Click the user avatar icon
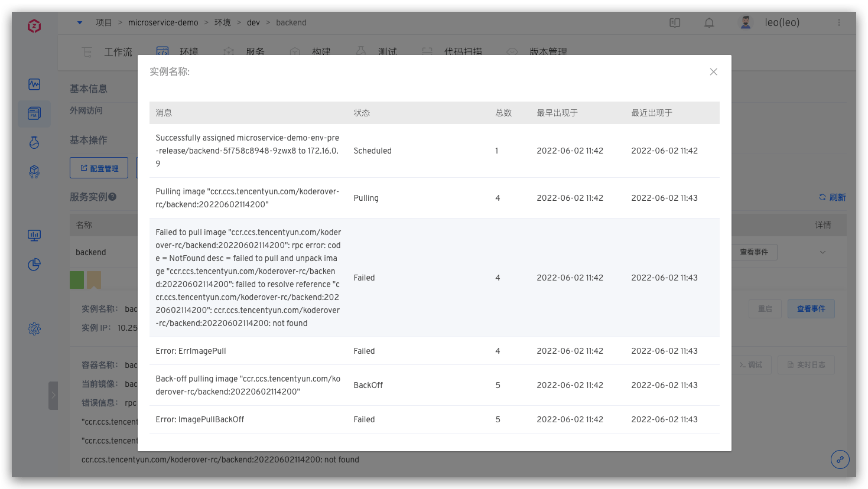The image size is (868, 489). [746, 22]
